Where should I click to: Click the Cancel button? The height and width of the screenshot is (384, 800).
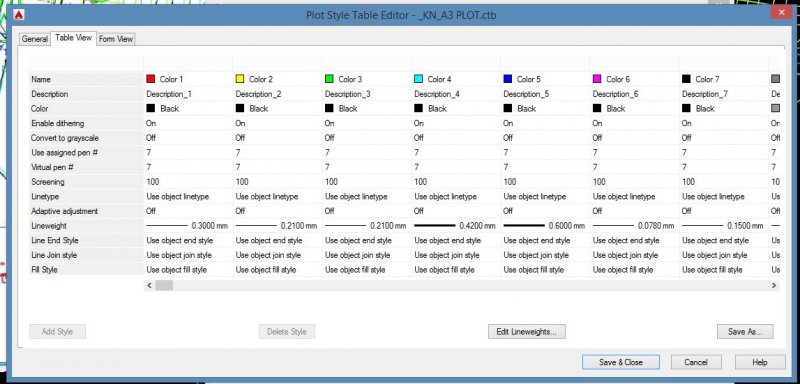[696, 363]
